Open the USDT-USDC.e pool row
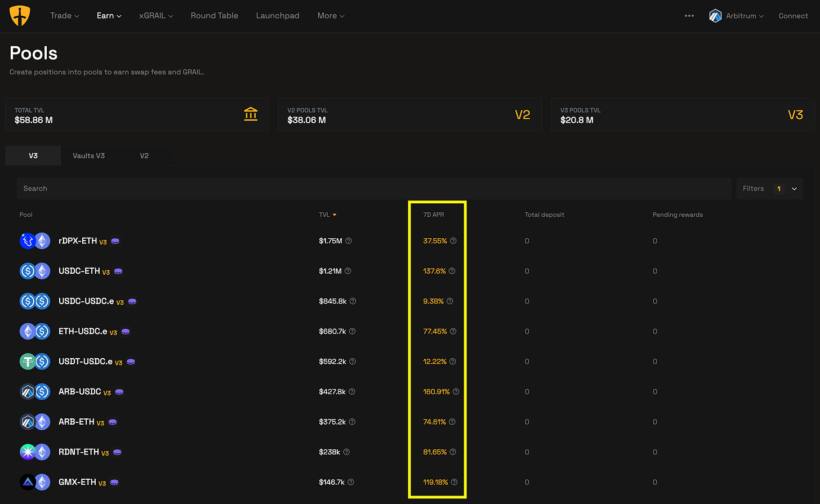 [x=409, y=362]
